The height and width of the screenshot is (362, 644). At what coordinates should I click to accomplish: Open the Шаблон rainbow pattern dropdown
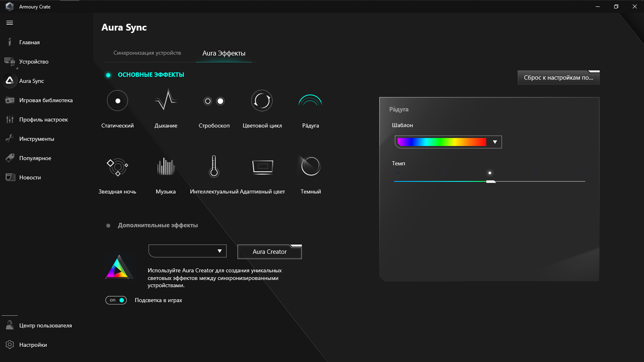448,142
